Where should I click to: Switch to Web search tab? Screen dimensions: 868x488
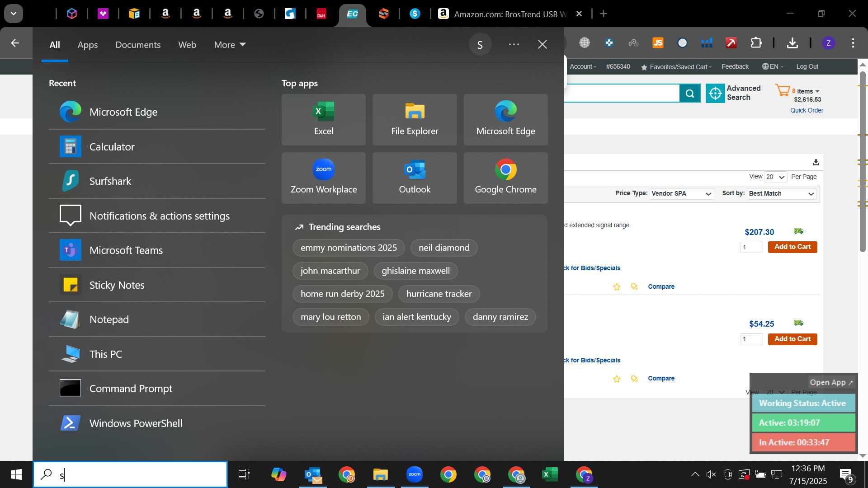[x=187, y=45]
